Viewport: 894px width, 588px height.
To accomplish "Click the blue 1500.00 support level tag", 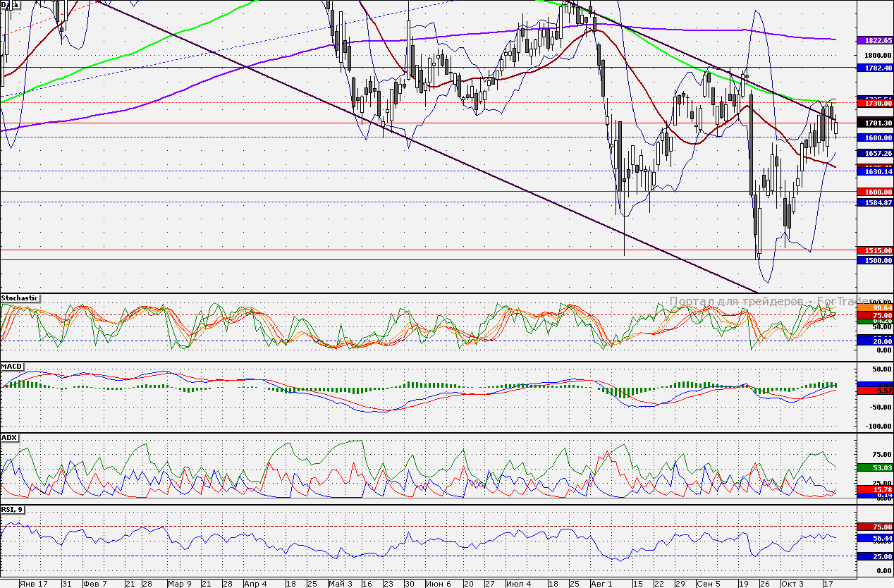I will 874,261.
